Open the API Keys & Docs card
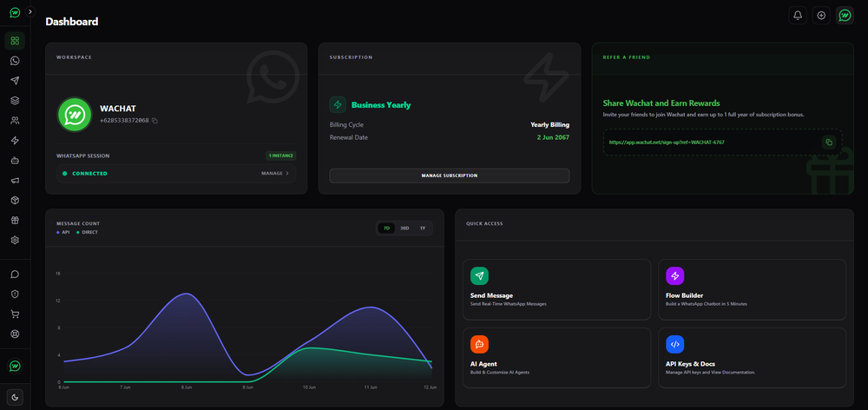This screenshot has width=868, height=410. click(x=753, y=358)
